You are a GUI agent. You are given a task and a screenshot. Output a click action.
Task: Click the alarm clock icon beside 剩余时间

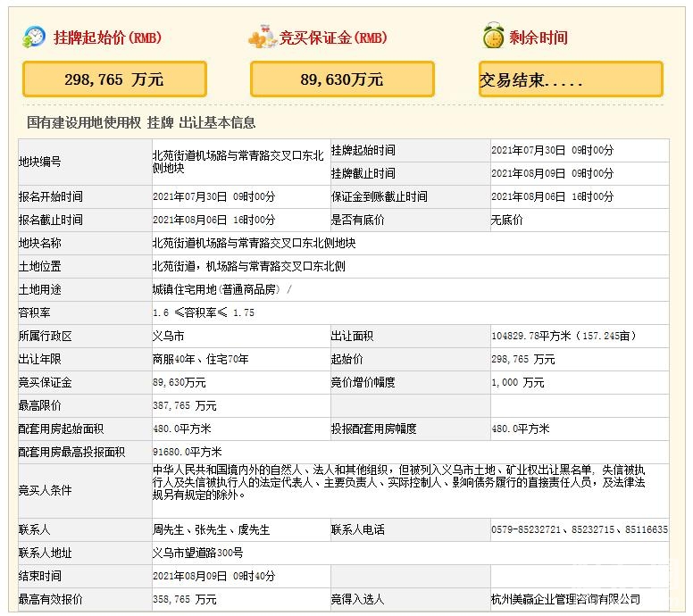pyautogui.click(x=492, y=37)
